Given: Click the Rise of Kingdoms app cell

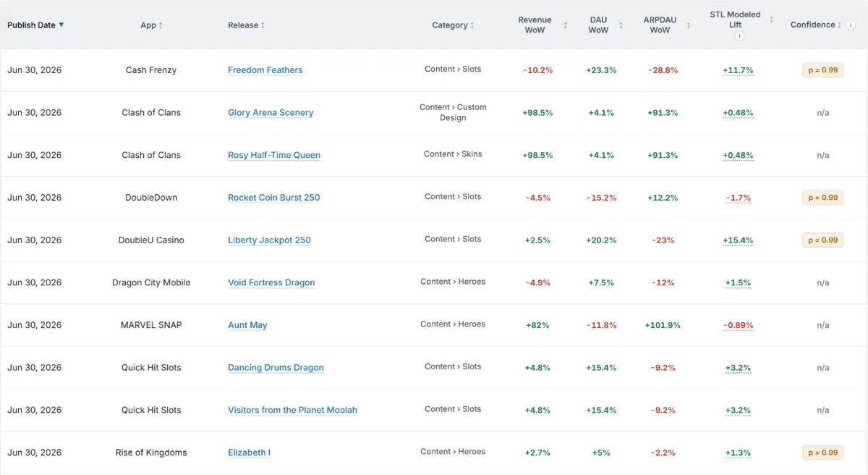Looking at the screenshot, I should pos(151,453).
